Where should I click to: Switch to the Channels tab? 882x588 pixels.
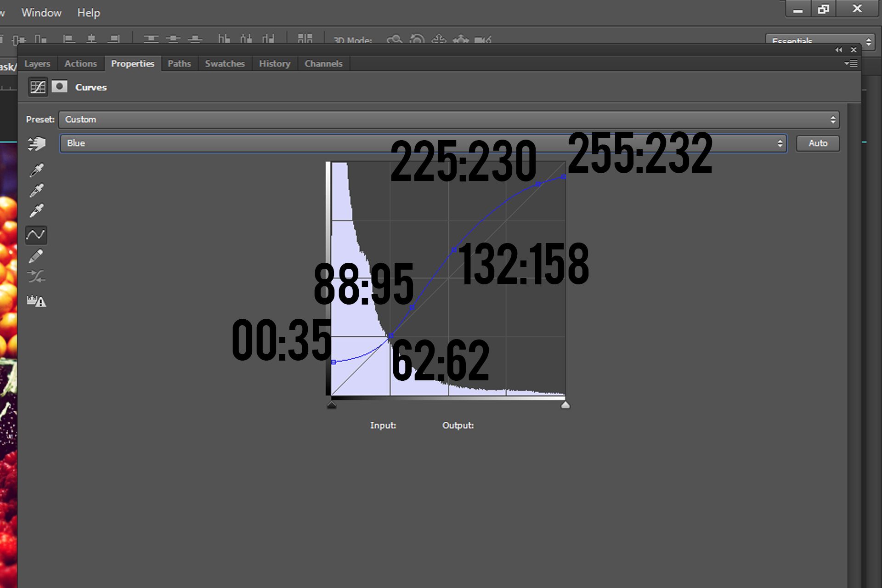click(323, 64)
